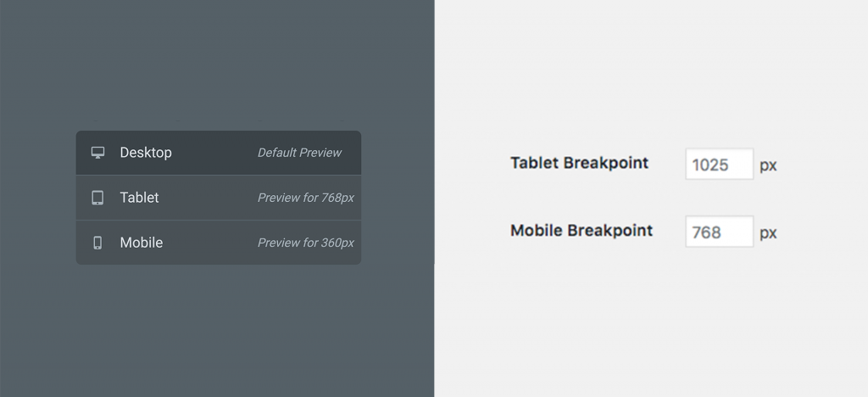Click the "Default Preview" description text
The image size is (868, 397).
point(299,153)
